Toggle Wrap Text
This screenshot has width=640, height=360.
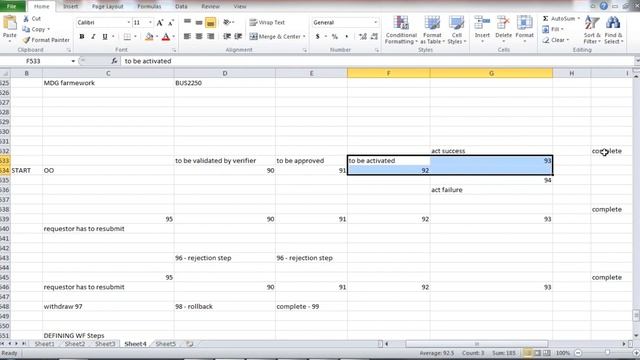coord(267,22)
